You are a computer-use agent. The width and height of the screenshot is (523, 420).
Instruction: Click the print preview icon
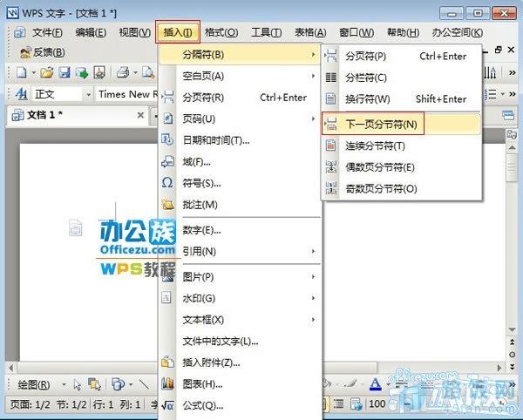tap(148, 72)
